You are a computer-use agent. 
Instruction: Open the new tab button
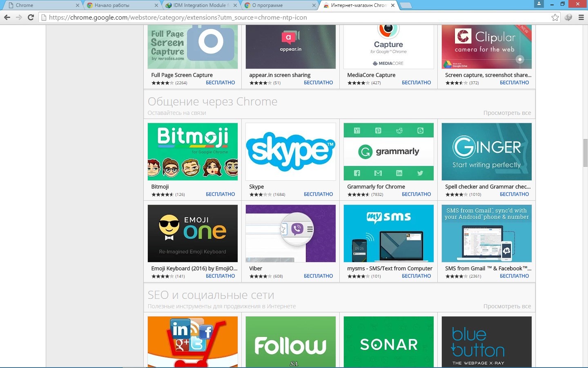(405, 5)
